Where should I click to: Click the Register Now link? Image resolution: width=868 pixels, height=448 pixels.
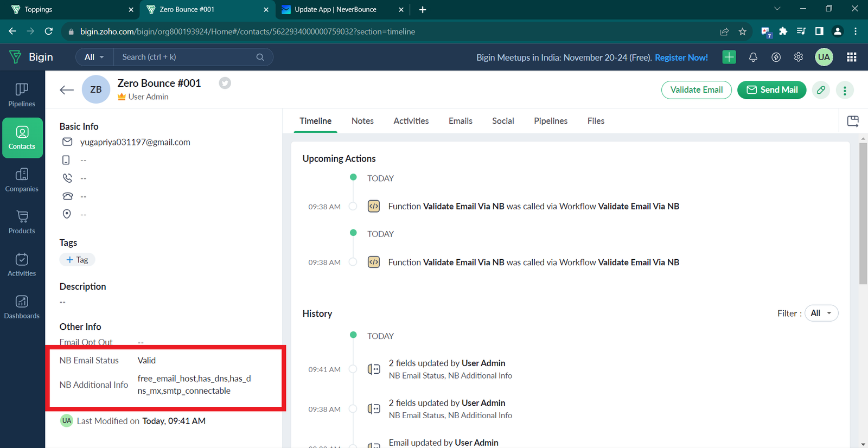tap(681, 57)
